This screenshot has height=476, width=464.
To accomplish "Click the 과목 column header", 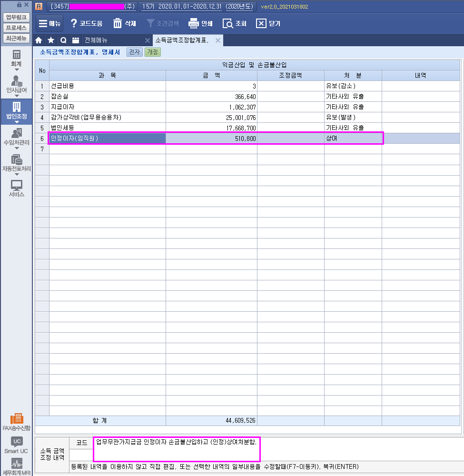I will [108, 75].
